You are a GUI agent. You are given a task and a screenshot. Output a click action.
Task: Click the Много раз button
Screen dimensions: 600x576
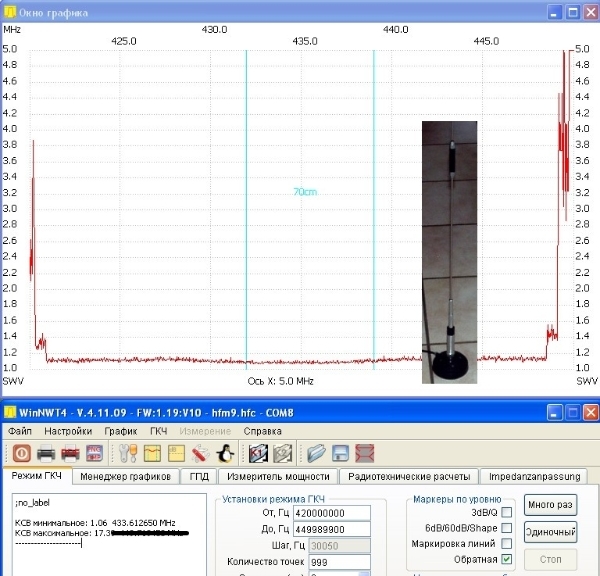(x=550, y=505)
